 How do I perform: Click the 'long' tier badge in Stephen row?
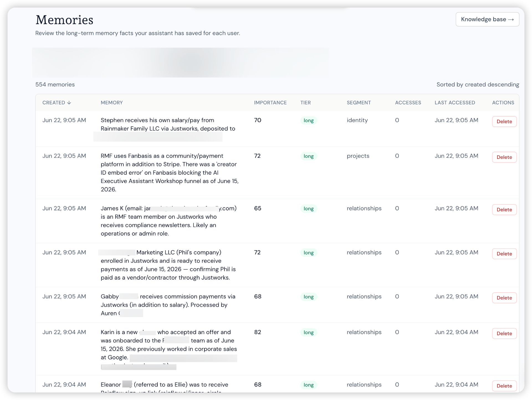(x=308, y=120)
